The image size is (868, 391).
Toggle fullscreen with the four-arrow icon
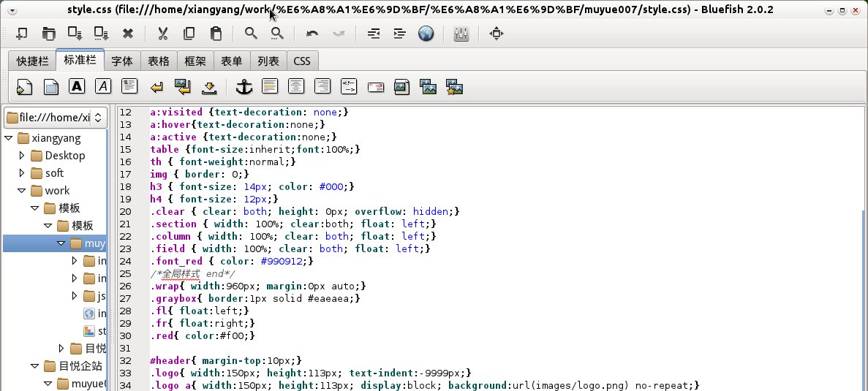point(496,34)
